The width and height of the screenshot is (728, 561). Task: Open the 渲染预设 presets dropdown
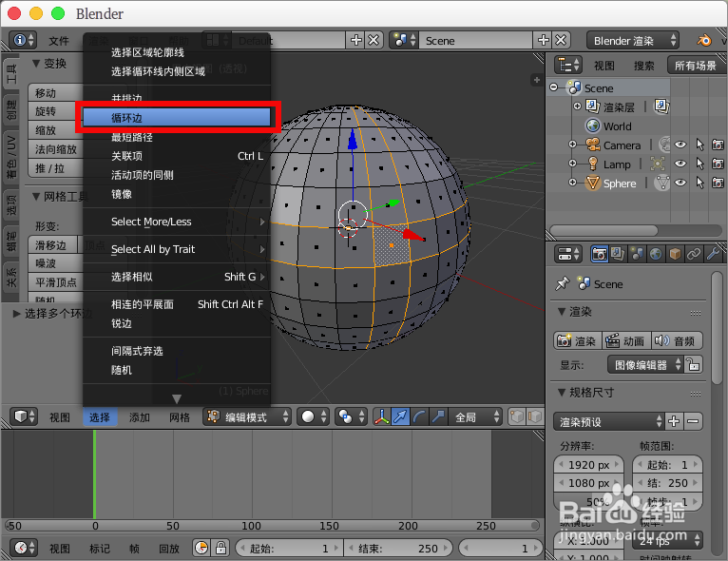(x=608, y=421)
